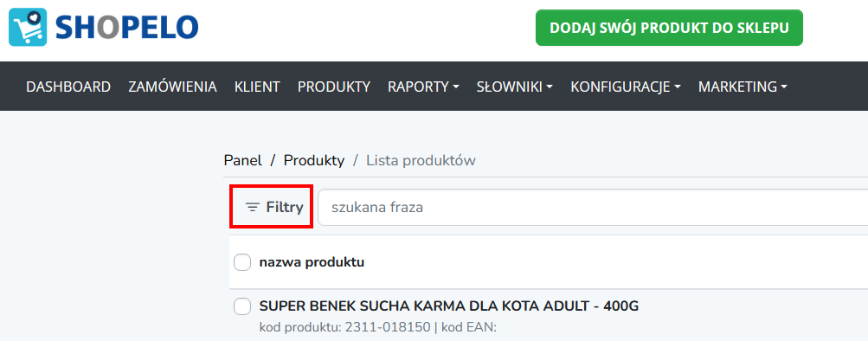Viewport: 868px width, 341px height.
Task: Click the SHOPELO logo text
Action: (x=126, y=28)
